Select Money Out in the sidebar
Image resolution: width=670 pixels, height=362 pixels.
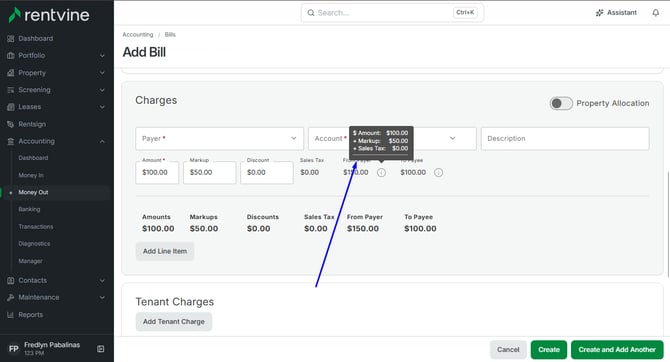coord(33,192)
